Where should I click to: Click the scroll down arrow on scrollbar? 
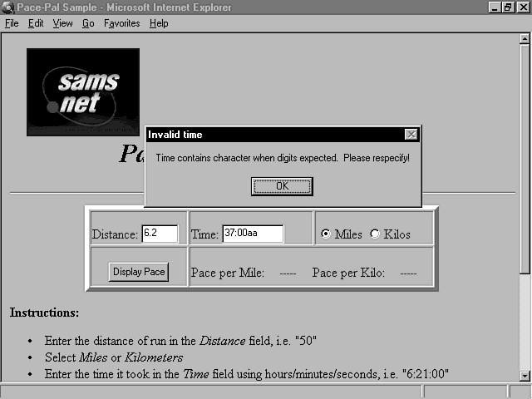click(524, 376)
